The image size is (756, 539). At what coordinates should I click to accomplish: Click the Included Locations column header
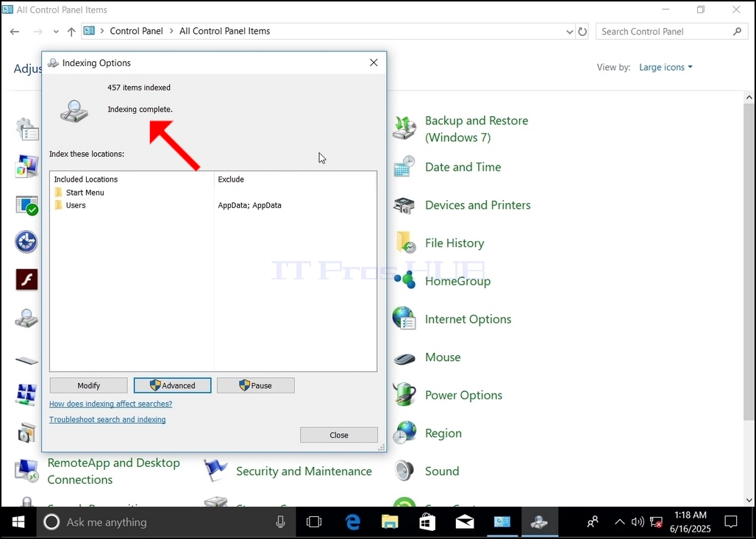click(86, 179)
